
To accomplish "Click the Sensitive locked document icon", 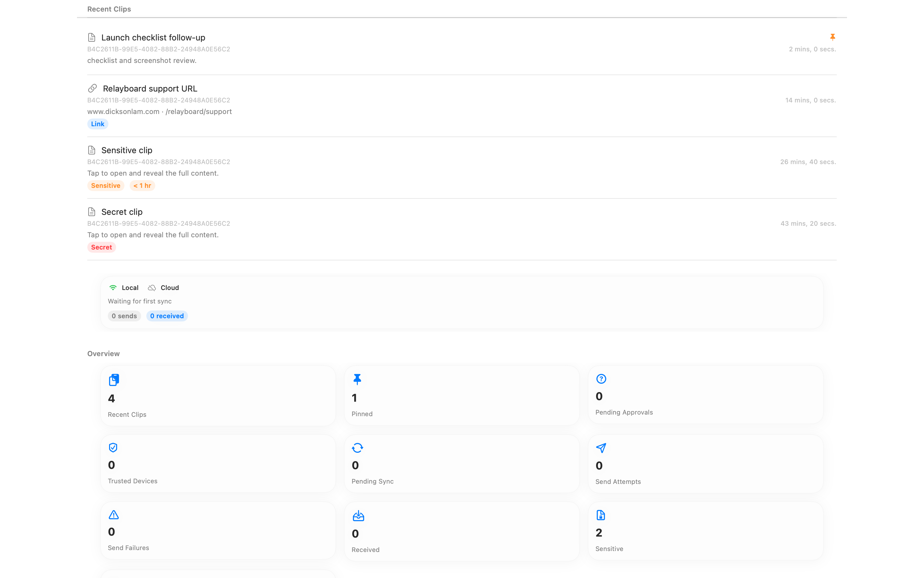I will (x=601, y=515).
